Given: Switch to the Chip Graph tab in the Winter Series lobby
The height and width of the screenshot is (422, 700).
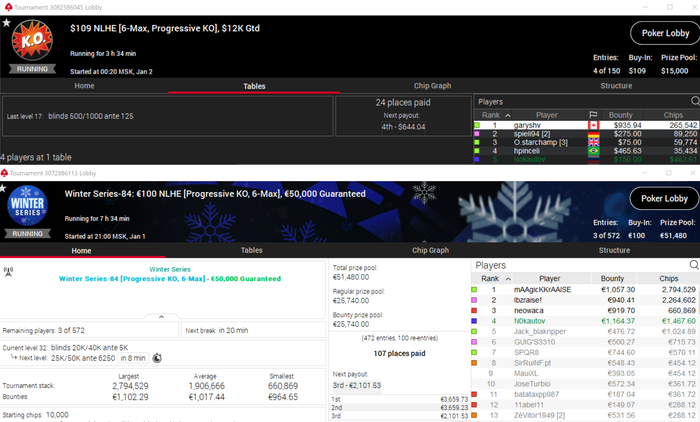Looking at the screenshot, I should 430,251.
